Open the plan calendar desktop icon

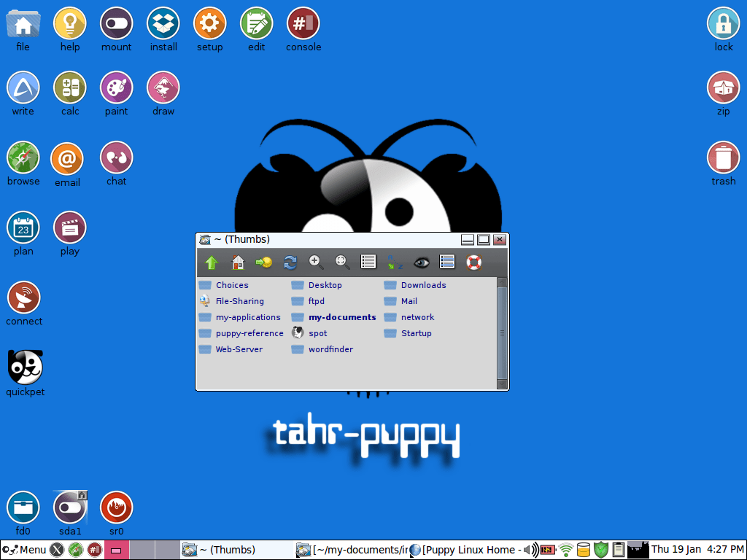[23, 234]
